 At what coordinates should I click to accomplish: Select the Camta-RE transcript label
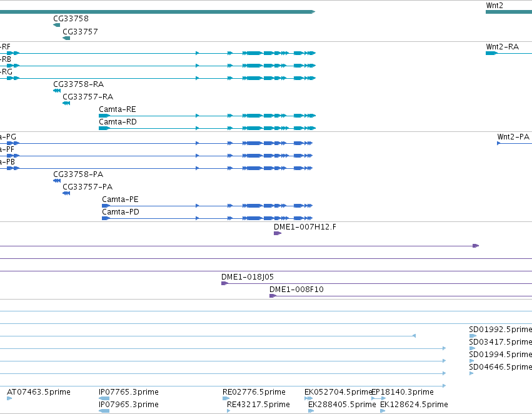(118, 109)
